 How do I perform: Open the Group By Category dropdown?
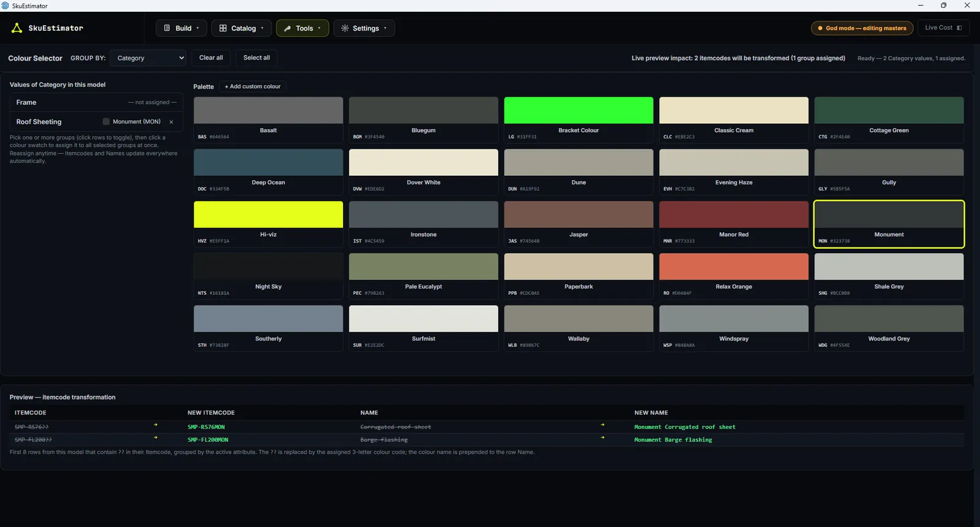coord(148,58)
